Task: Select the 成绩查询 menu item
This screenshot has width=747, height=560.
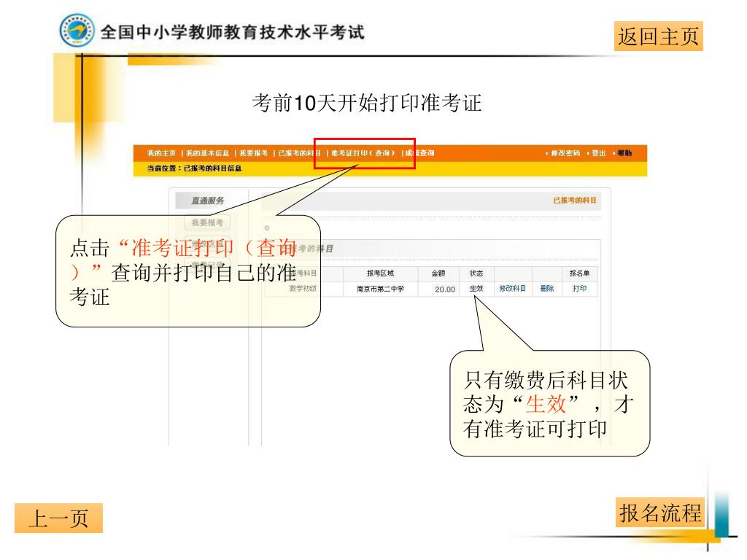Action: point(419,153)
